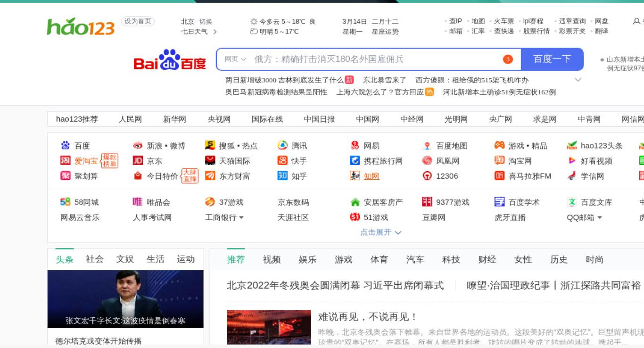644x348 pixels.
Task: Switch to the 文娱 tab
Action: click(x=125, y=259)
